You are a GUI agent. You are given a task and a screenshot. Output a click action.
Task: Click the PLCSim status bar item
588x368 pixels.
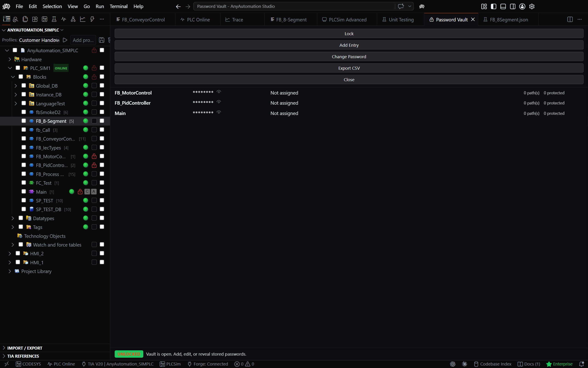tap(170, 364)
